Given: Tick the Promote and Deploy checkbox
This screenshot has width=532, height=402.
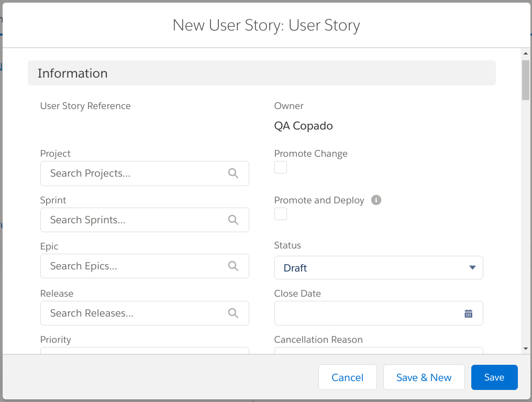Looking at the screenshot, I should point(281,214).
